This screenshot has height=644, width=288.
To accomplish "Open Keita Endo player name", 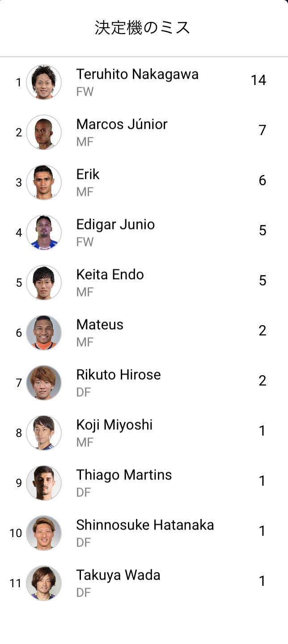I will click(x=110, y=275).
